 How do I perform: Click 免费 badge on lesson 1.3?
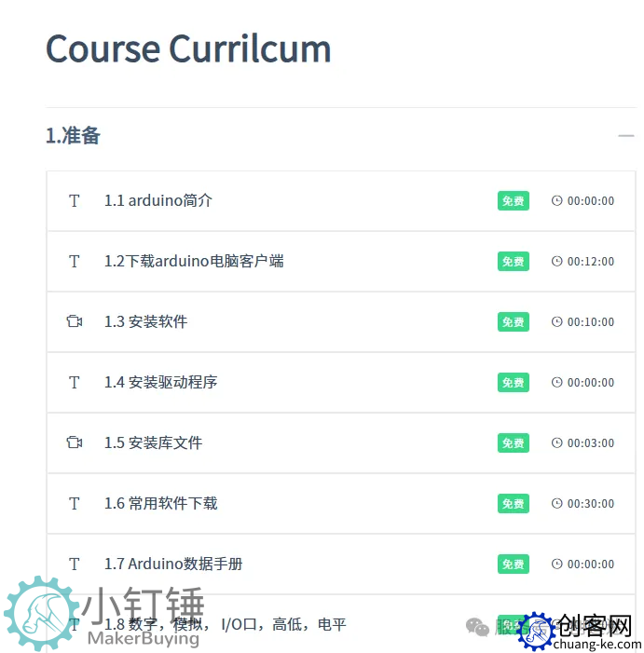click(514, 322)
